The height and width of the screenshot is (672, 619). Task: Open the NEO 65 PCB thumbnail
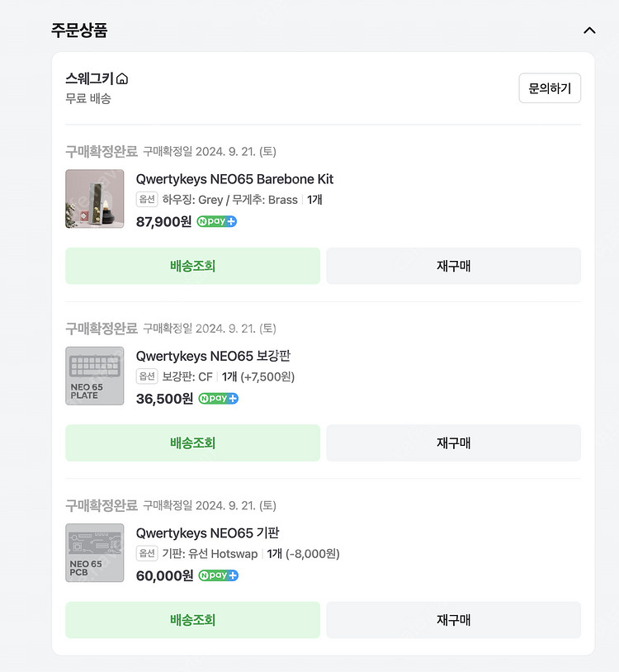(x=95, y=553)
